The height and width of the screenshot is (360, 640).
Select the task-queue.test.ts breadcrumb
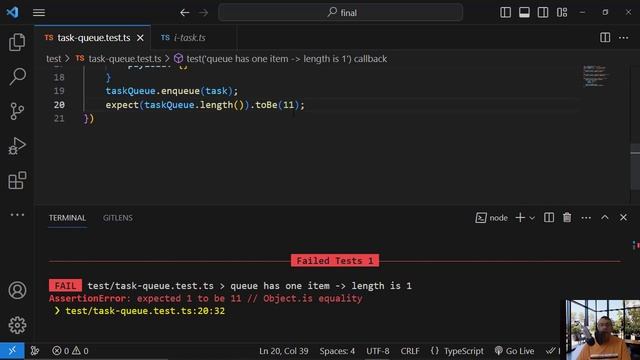coord(124,59)
